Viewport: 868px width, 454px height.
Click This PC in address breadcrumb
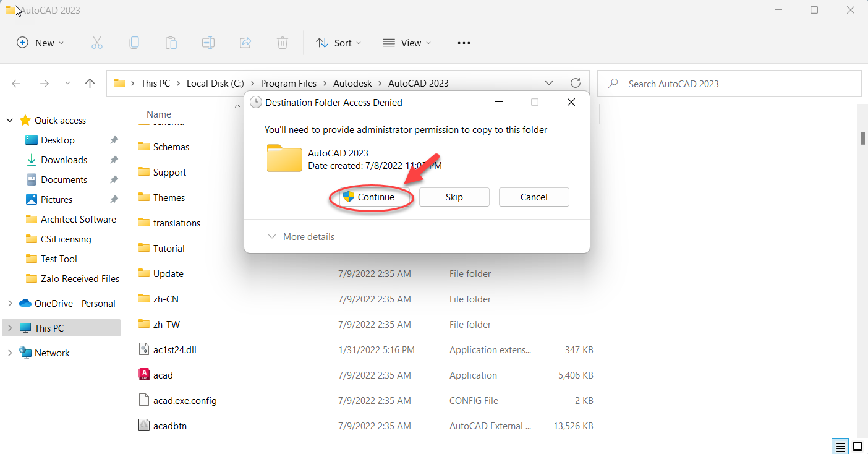click(x=155, y=84)
